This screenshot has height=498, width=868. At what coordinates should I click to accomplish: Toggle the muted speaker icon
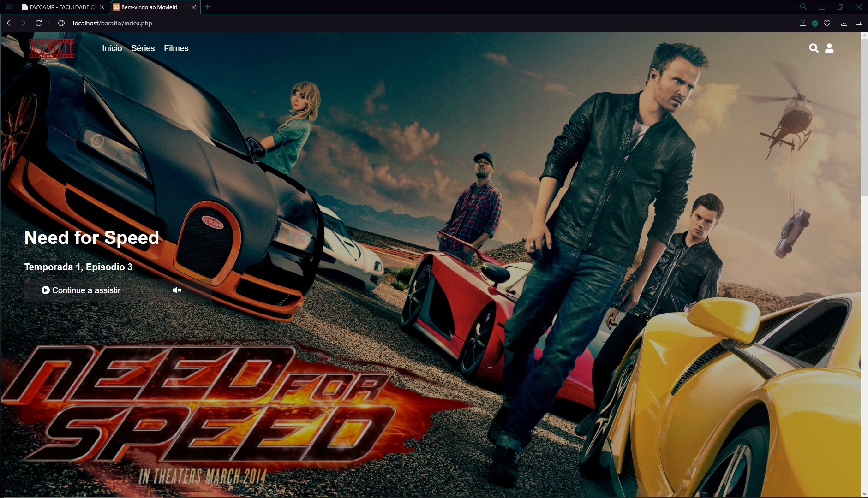click(177, 290)
